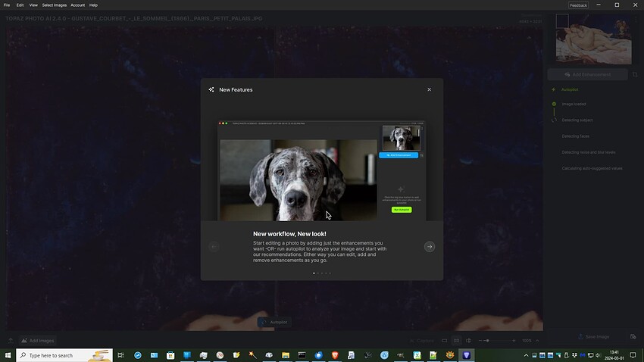
Task: Open Windows Microsoft Store taskbar icon
Action: (170, 355)
